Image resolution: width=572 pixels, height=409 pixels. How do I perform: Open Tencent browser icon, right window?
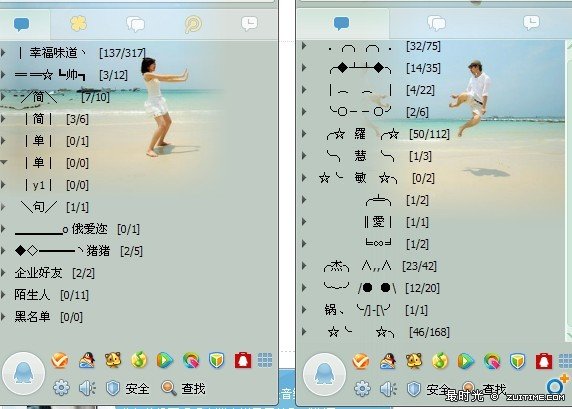[492, 361]
